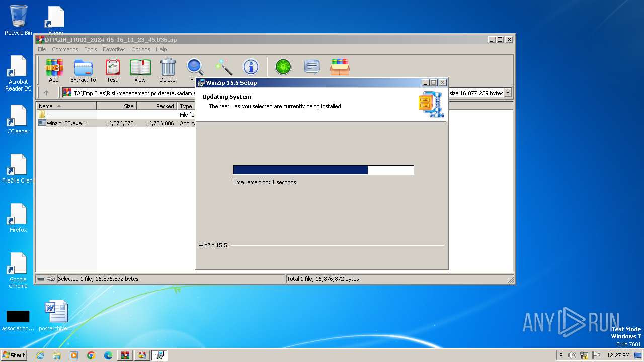
Task: Click the Extract To toolbar icon
Action: point(83,71)
